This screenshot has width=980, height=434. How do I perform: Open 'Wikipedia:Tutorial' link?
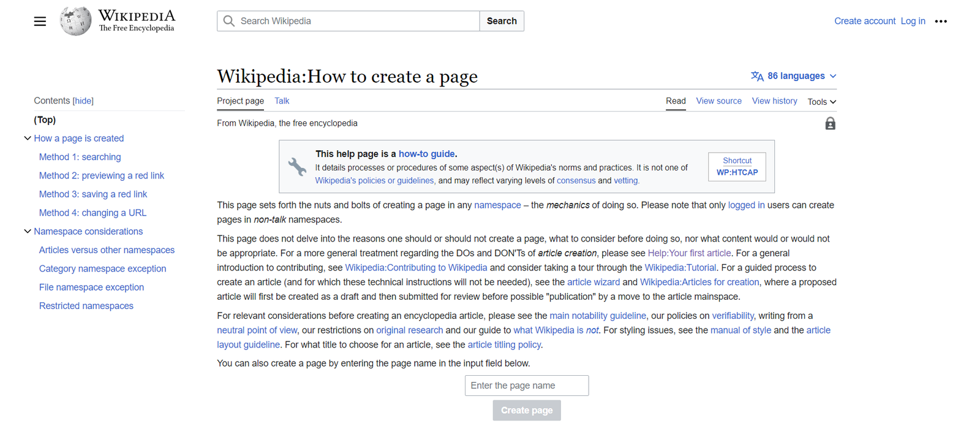pyautogui.click(x=680, y=268)
